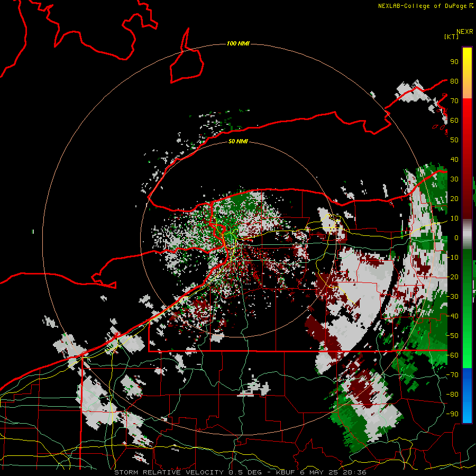Click the 20 value on velocity scale
The width and height of the screenshot is (476, 476).
point(454,198)
